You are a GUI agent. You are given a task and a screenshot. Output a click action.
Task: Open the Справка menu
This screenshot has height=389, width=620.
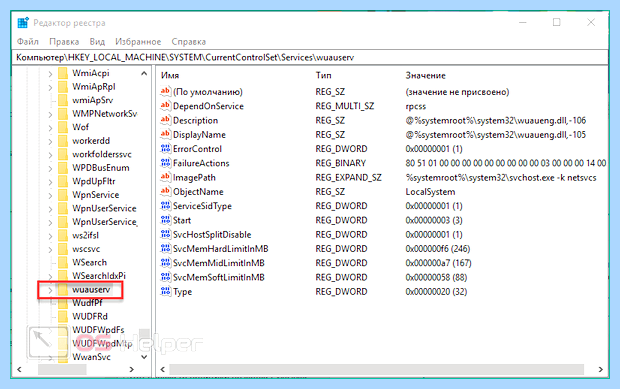pyautogui.click(x=189, y=42)
